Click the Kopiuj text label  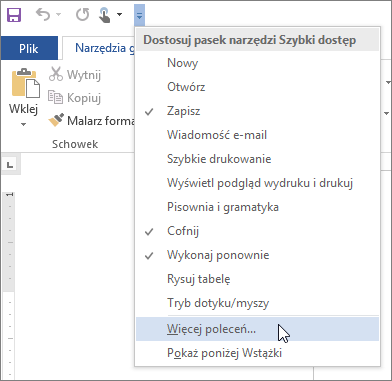84,98
